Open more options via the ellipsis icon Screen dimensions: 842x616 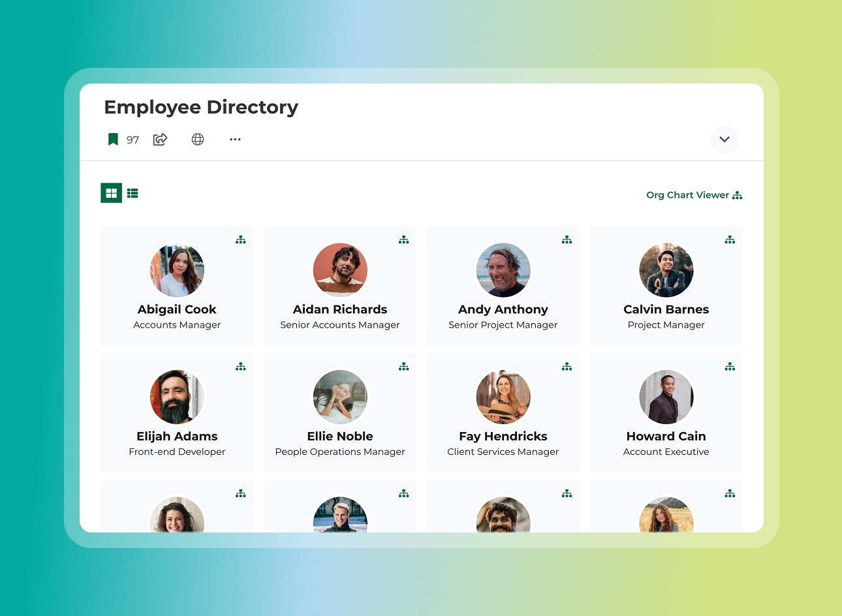(x=235, y=139)
